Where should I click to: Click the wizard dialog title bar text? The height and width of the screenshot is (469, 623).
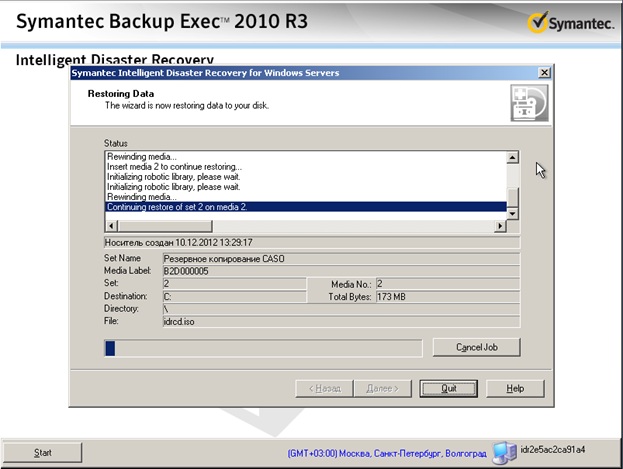(205, 73)
